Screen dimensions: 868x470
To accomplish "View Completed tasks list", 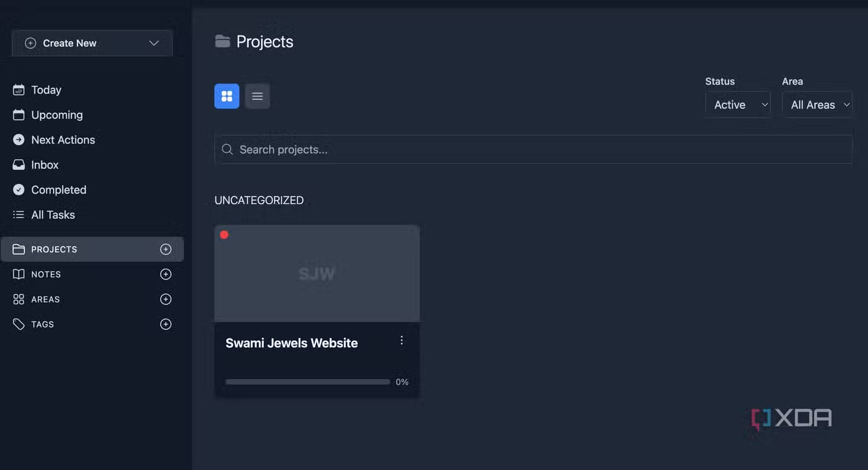I will 58,190.
